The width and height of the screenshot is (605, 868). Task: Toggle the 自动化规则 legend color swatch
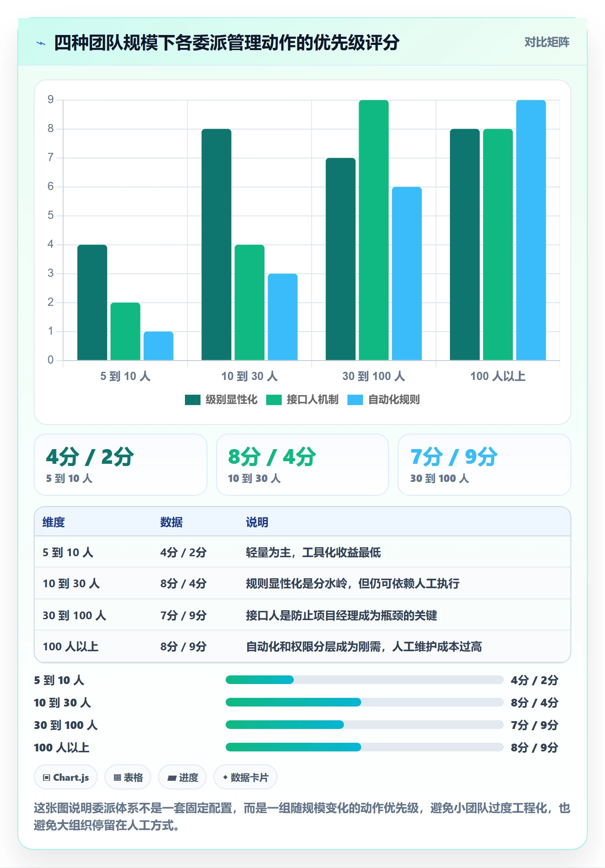tap(355, 400)
